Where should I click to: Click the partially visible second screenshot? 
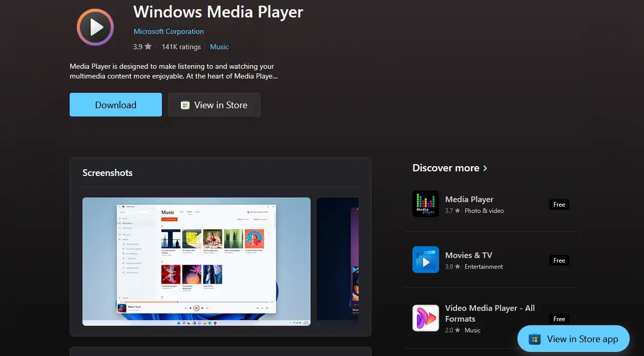tap(337, 262)
